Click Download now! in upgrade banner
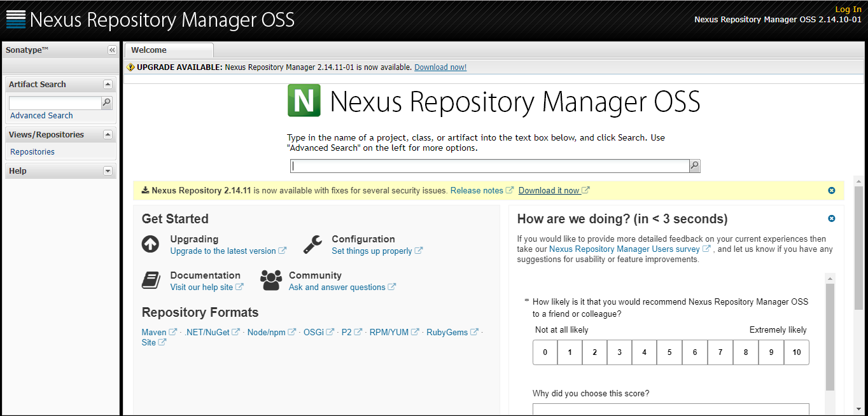This screenshot has height=416, width=868. coord(440,67)
